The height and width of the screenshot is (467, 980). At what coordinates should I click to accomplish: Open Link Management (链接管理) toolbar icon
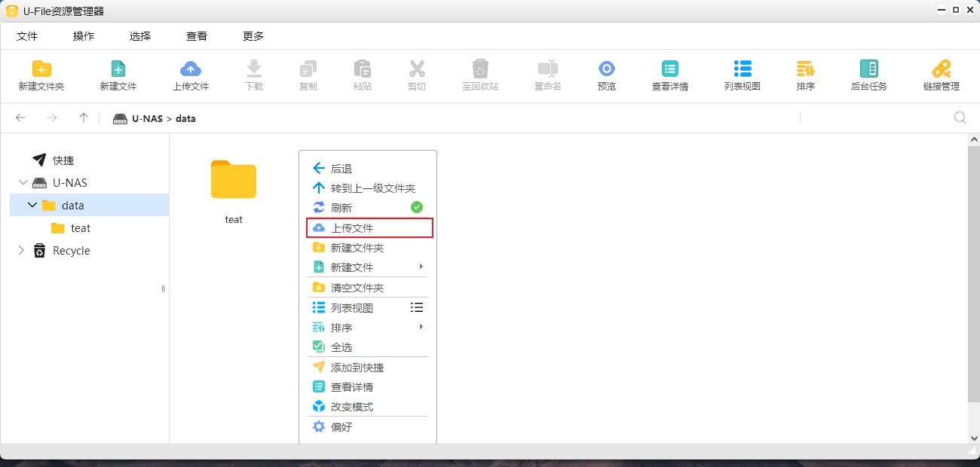pos(941,69)
